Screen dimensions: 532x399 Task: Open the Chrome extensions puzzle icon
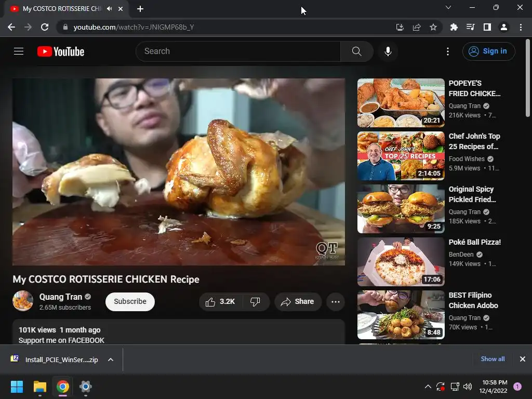[454, 27]
